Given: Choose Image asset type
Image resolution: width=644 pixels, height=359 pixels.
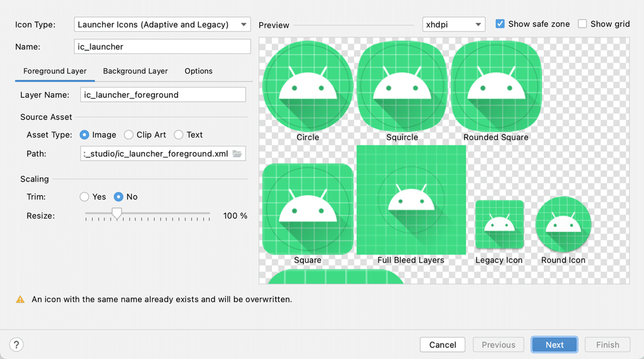Looking at the screenshot, I should point(84,135).
